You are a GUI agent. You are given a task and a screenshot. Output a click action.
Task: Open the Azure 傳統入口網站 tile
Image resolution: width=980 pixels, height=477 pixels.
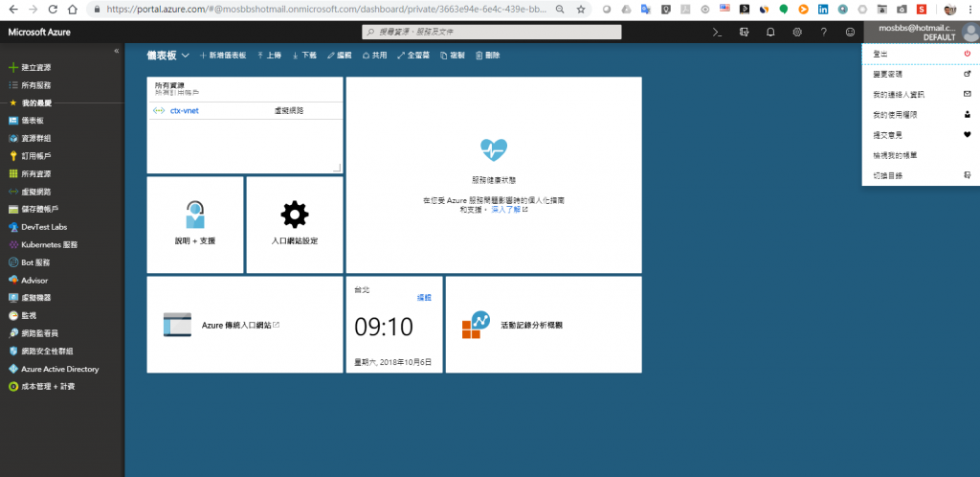245,325
